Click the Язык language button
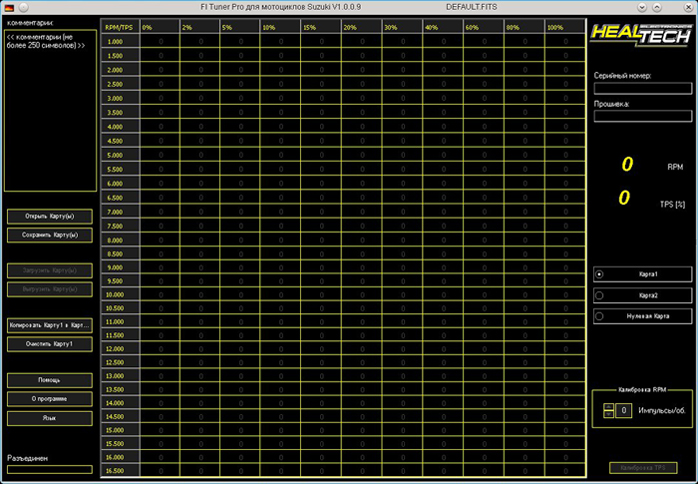698x484 pixels. click(50, 418)
